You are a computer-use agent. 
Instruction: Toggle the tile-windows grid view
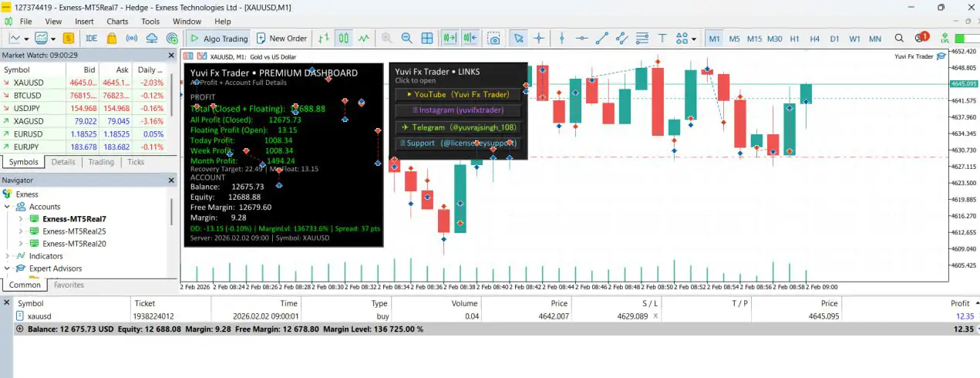pos(427,39)
